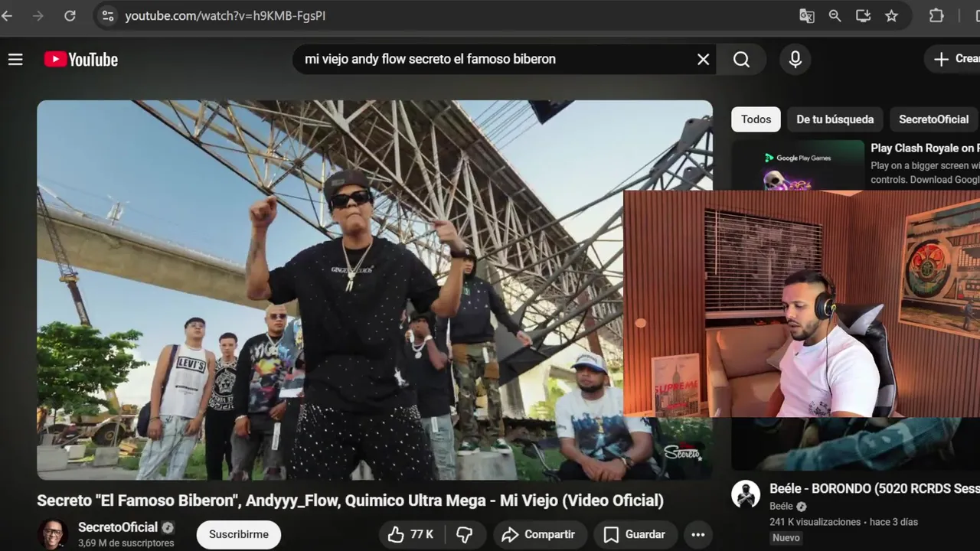
Task: Click the video player to pause
Action: point(374,289)
